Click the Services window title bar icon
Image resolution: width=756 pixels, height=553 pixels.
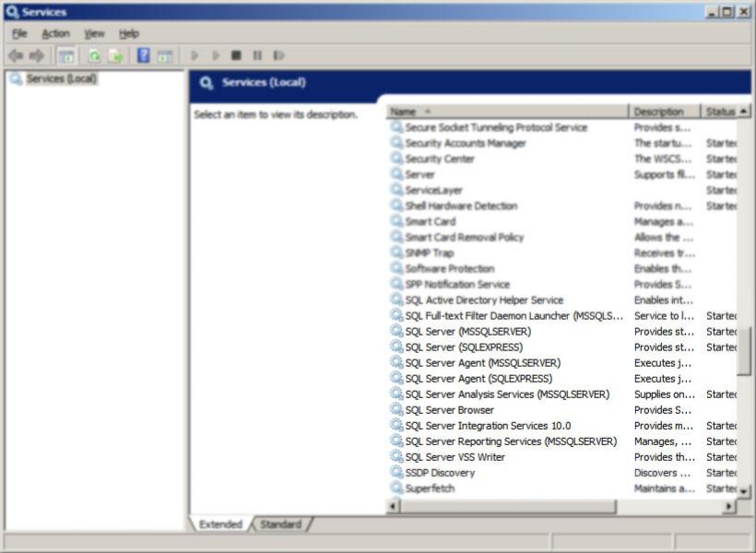click(x=12, y=12)
